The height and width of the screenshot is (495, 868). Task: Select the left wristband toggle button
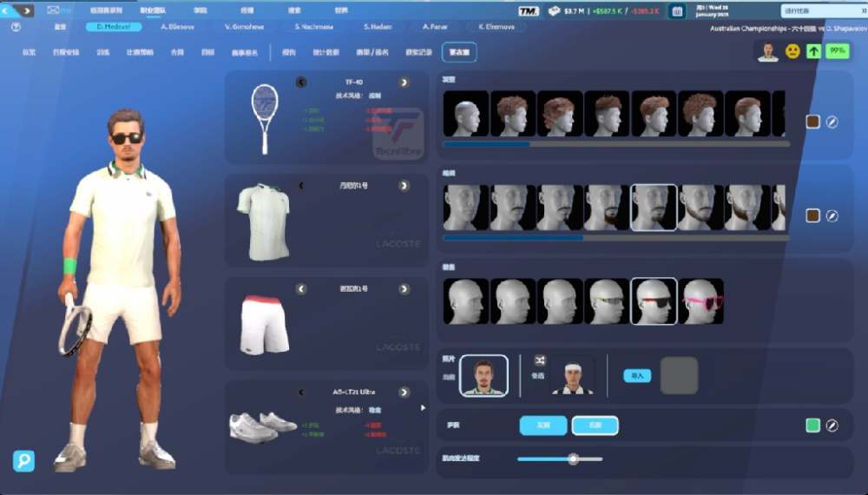click(x=542, y=426)
